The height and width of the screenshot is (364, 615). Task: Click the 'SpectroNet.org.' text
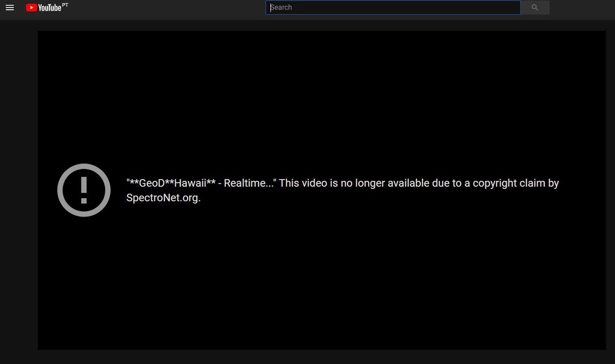tap(163, 198)
